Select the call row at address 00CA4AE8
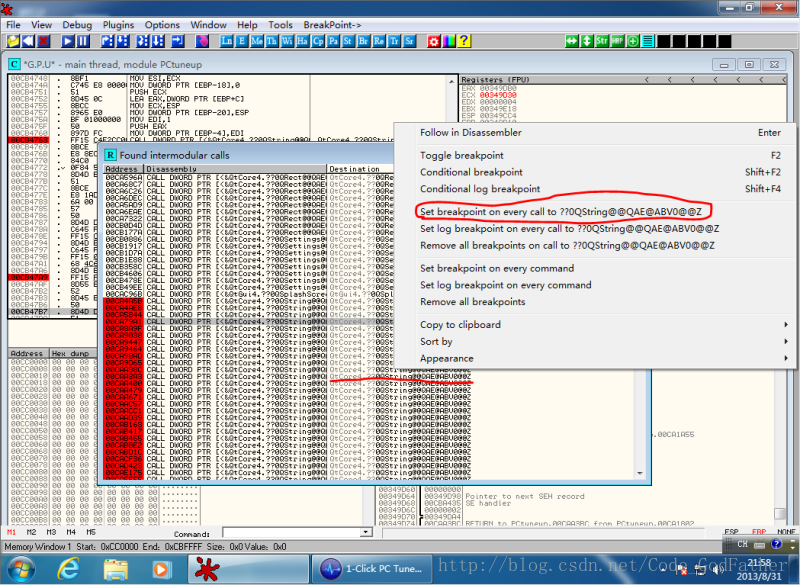The width and height of the screenshot is (800, 585). click(x=248, y=308)
